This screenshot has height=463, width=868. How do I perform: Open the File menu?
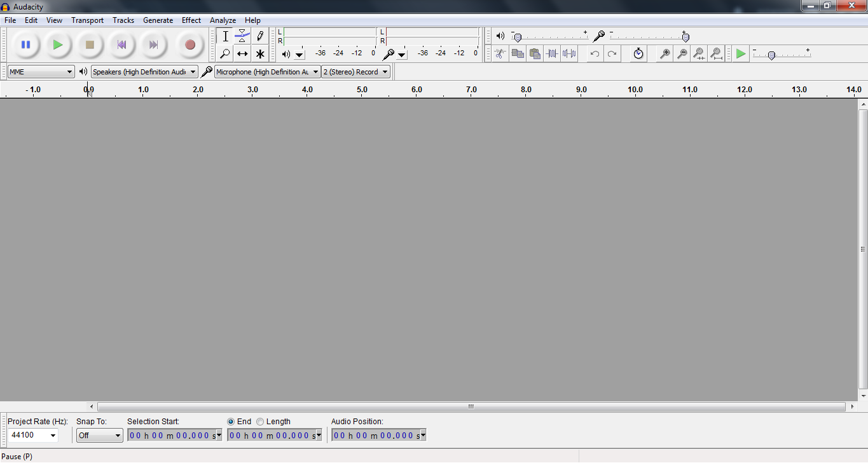point(10,20)
